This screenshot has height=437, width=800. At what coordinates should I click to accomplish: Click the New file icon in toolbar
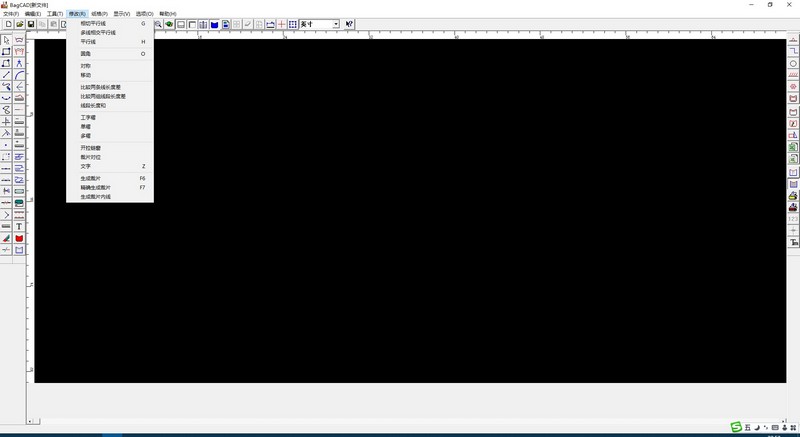pyautogui.click(x=8, y=24)
